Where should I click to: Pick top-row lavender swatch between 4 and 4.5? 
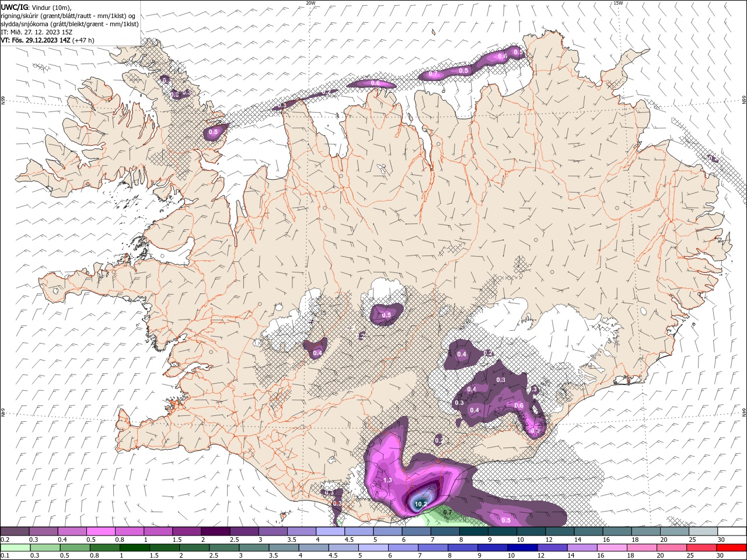point(330,531)
